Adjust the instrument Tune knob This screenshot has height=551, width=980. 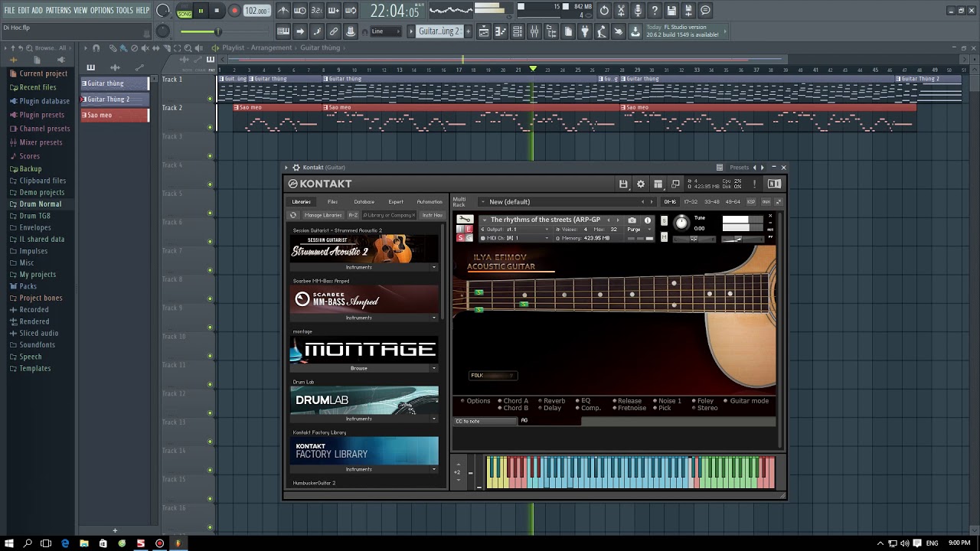681,223
